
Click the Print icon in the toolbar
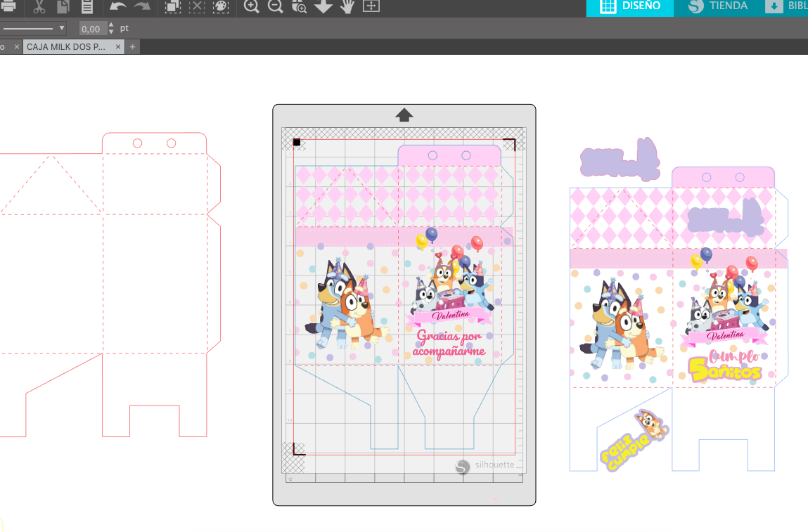point(8,7)
